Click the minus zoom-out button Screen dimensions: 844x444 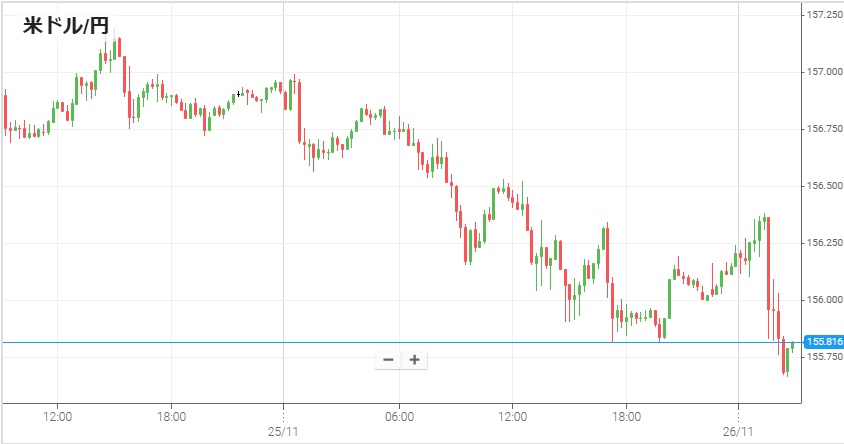click(x=388, y=360)
